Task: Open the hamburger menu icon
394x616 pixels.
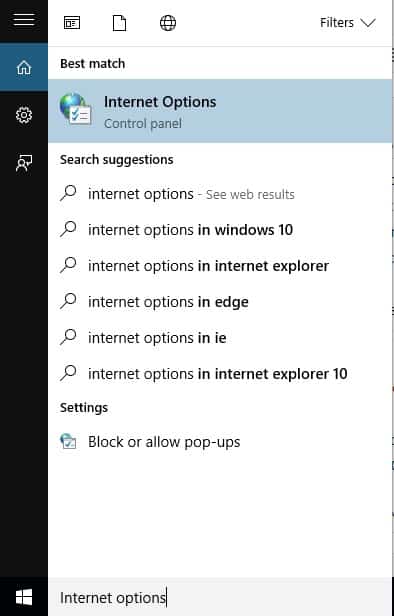Action: pos(24,19)
